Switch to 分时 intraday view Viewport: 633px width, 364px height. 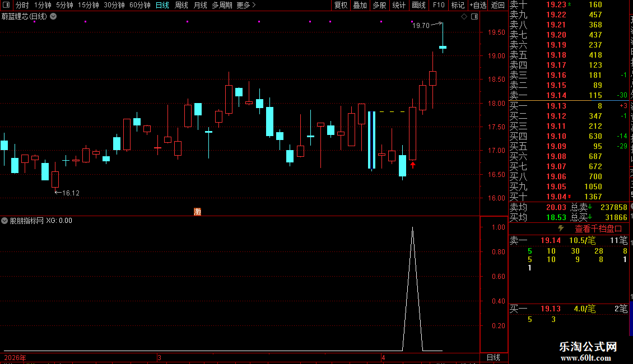[x=22, y=5]
